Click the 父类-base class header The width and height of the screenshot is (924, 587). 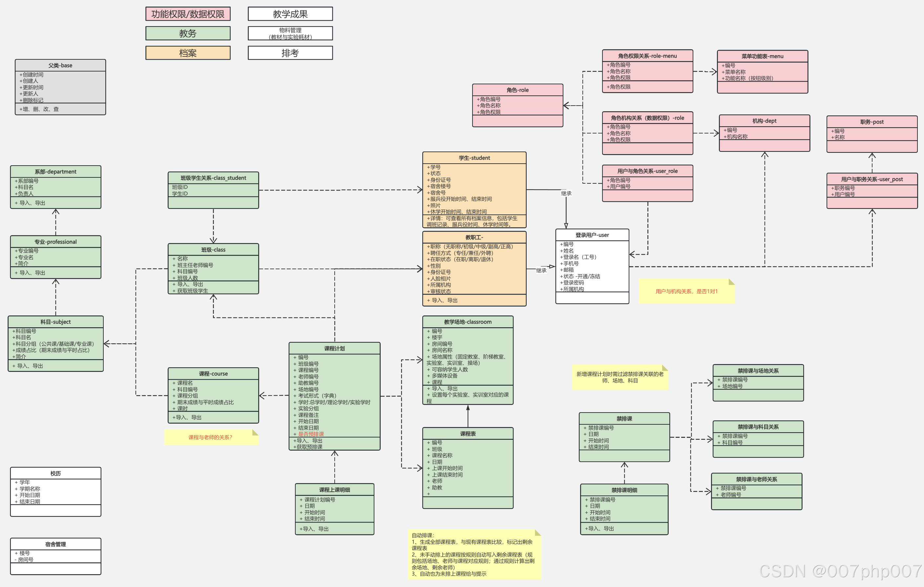click(60, 66)
